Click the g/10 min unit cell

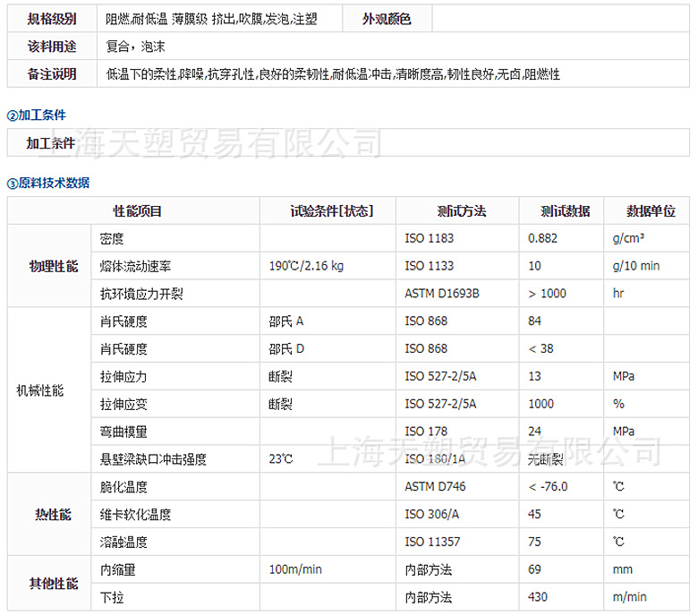[x=646, y=266]
